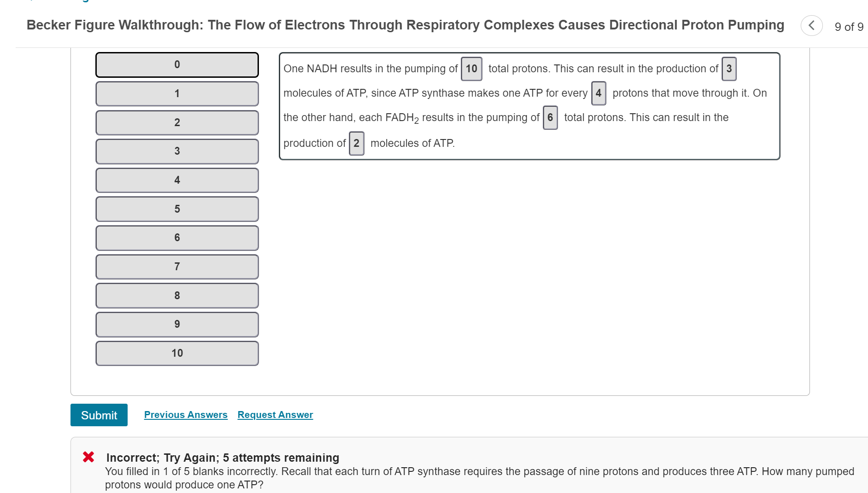Image resolution: width=868 pixels, height=493 pixels.
Task: Select the number chip labeled 0
Action: pos(177,64)
